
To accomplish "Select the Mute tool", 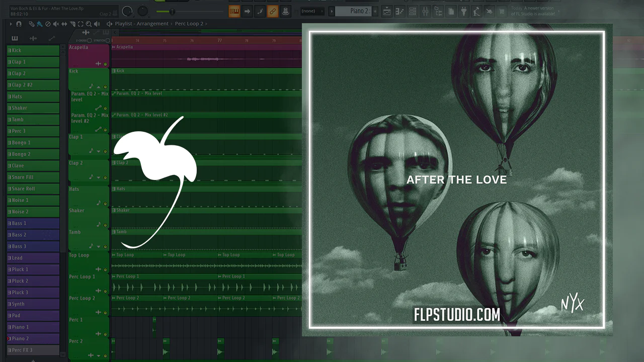I will 56,24.
